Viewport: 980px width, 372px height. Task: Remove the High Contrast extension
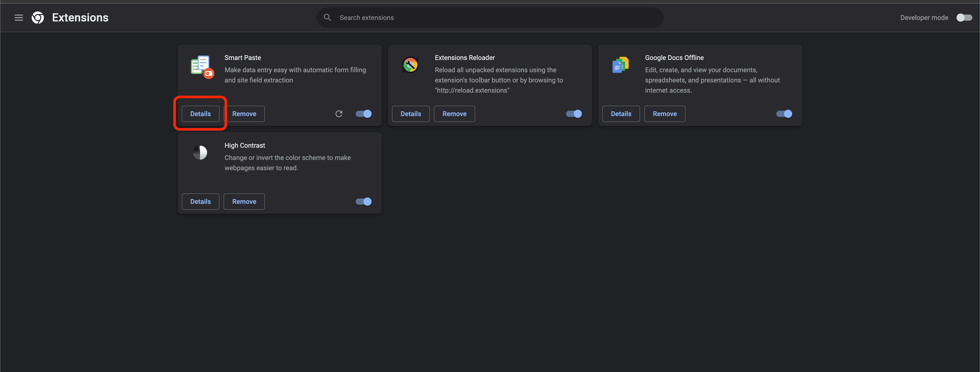tap(244, 202)
